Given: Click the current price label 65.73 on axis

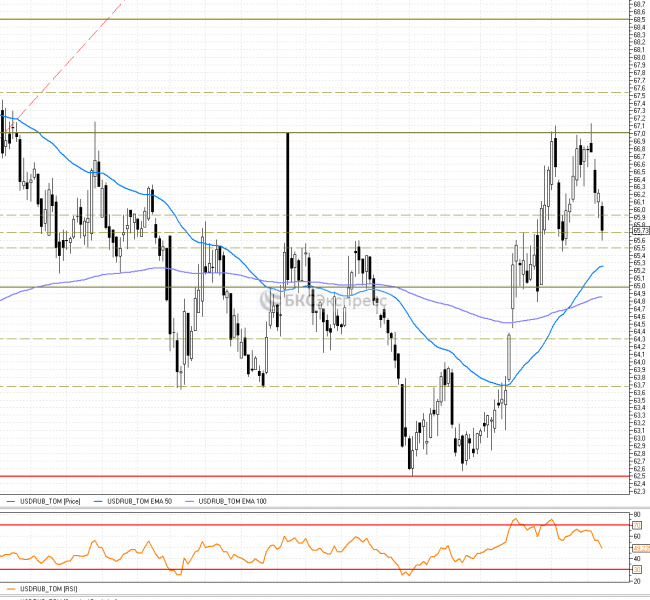Looking at the screenshot, I should pyautogui.click(x=641, y=231).
